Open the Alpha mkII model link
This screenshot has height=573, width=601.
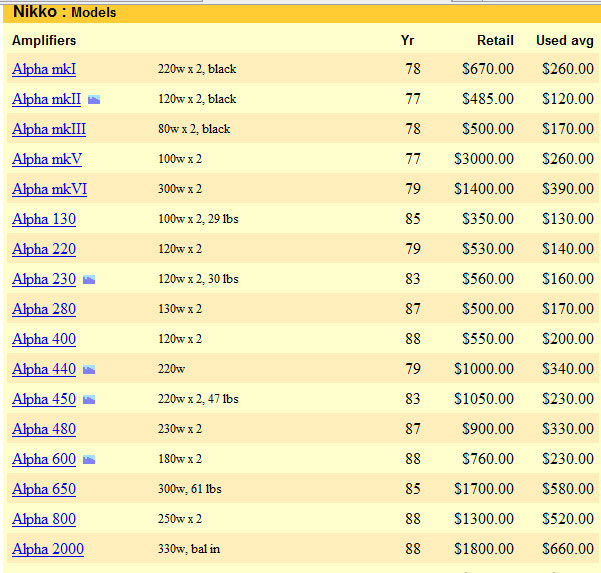pos(46,99)
